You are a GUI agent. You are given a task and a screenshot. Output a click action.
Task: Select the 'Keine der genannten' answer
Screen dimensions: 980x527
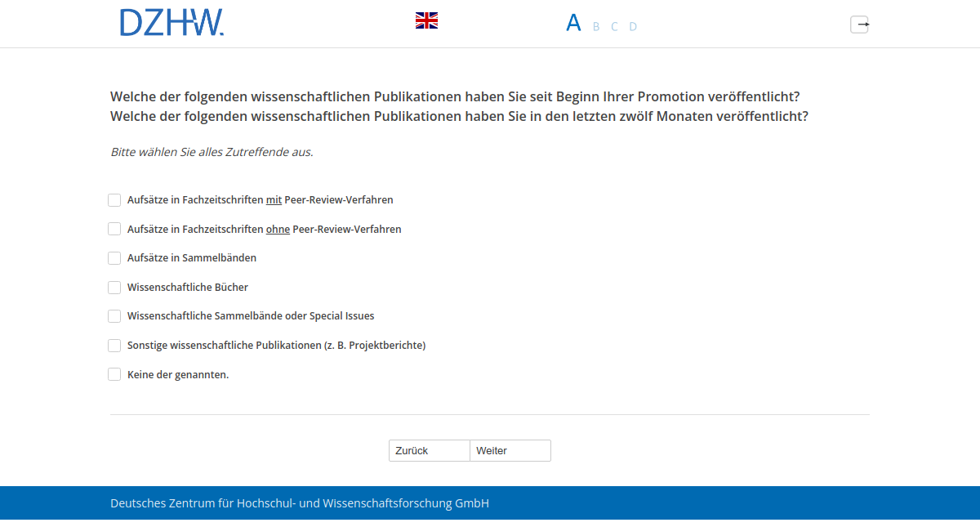coord(114,374)
